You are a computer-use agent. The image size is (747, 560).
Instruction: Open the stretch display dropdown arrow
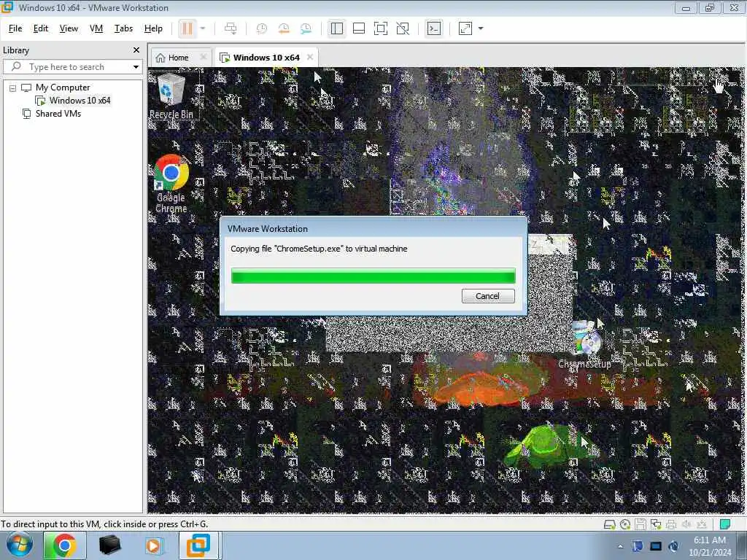(481, 28)
